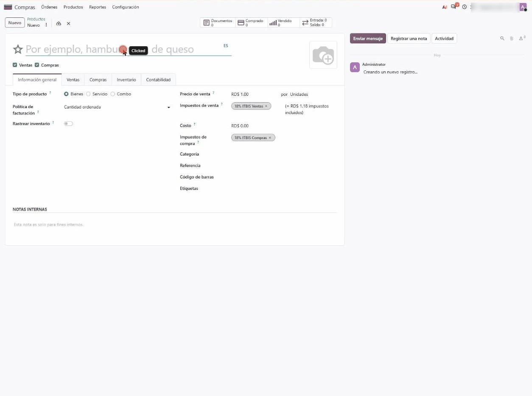Switch to the Contabilidad tab
Screen dimensions: 532x396
(x=158, y=80)
